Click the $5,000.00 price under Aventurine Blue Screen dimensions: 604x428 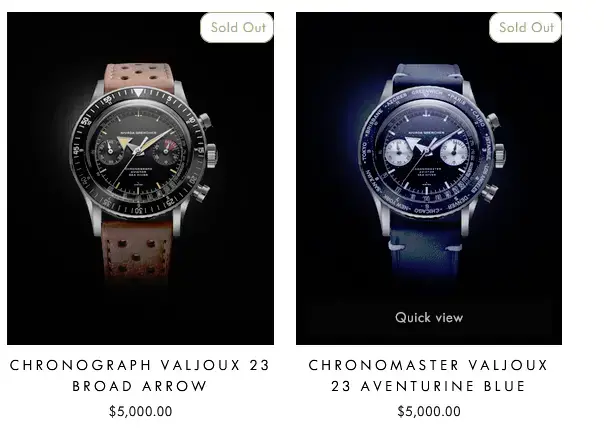(429, 411)
